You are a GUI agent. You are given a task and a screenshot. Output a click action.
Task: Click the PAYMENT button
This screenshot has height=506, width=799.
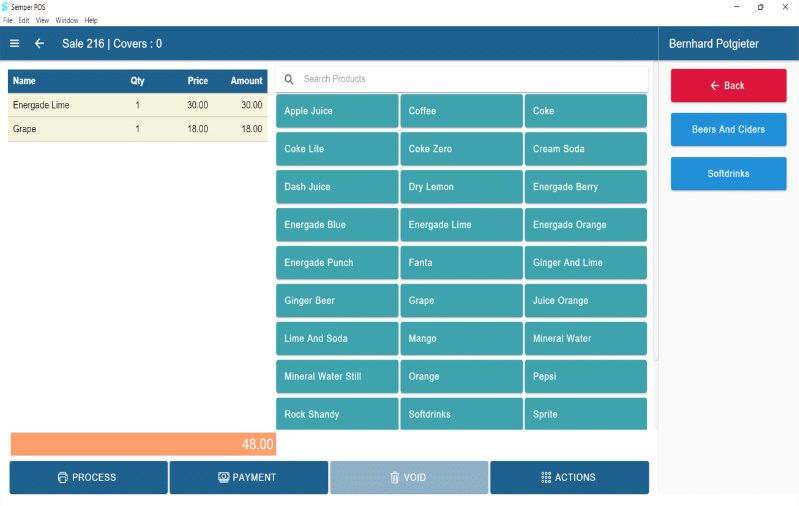249,477
